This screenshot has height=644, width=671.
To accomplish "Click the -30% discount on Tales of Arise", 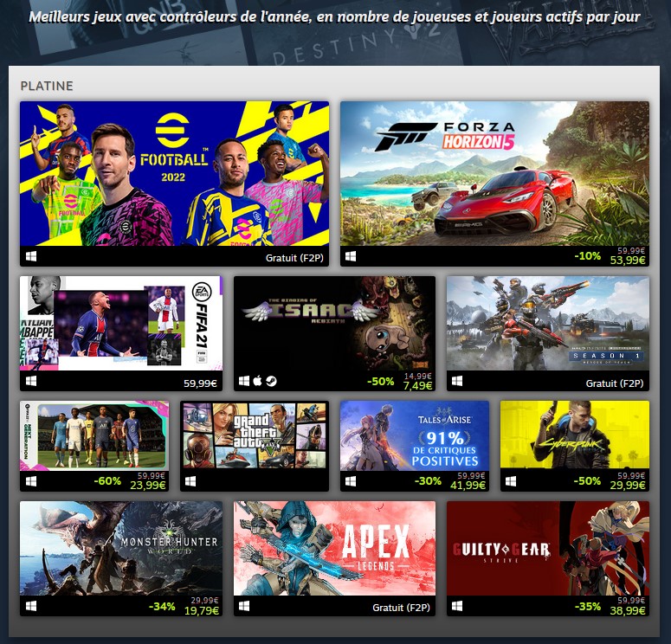I will pos(428,481).
